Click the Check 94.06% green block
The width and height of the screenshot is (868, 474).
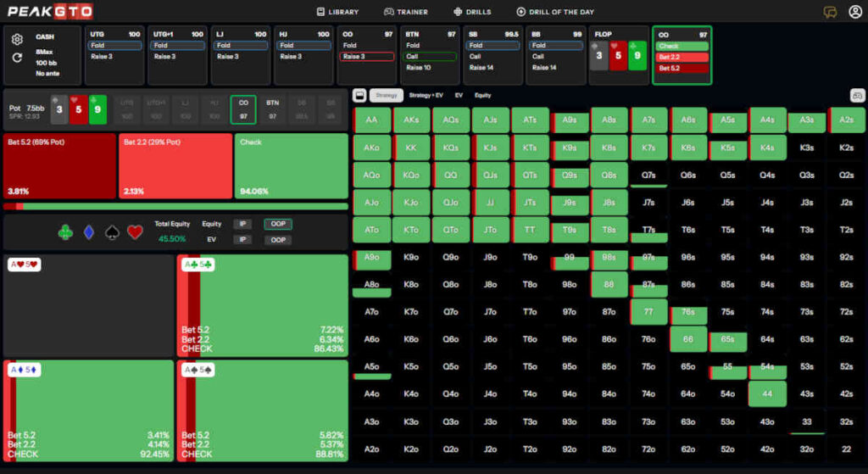[292, 165]
